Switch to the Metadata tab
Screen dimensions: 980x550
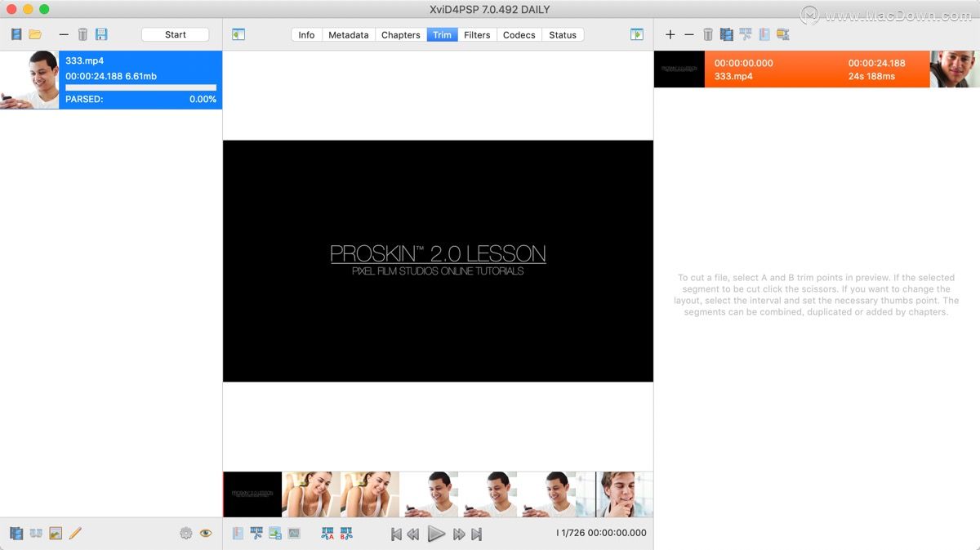click(x=349, y=34)
